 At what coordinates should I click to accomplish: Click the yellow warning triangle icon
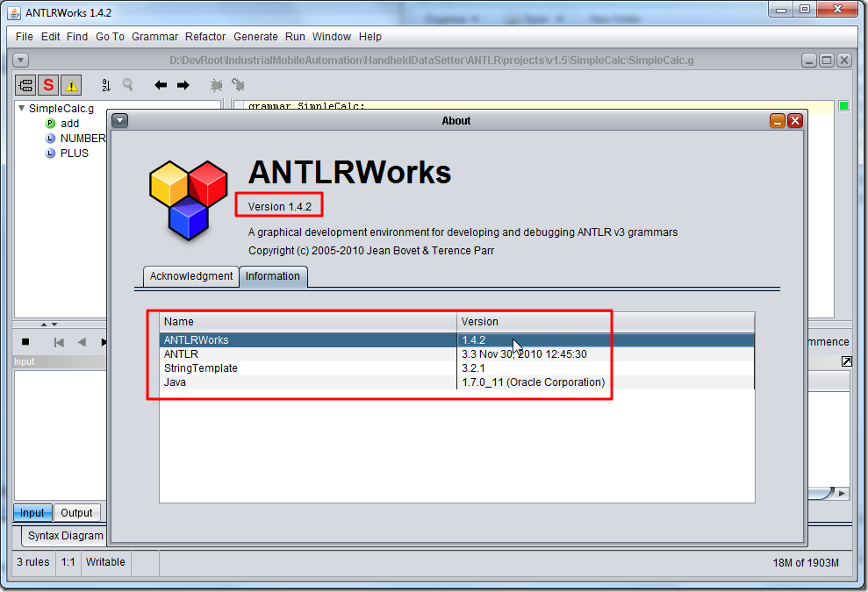(71, 85)
